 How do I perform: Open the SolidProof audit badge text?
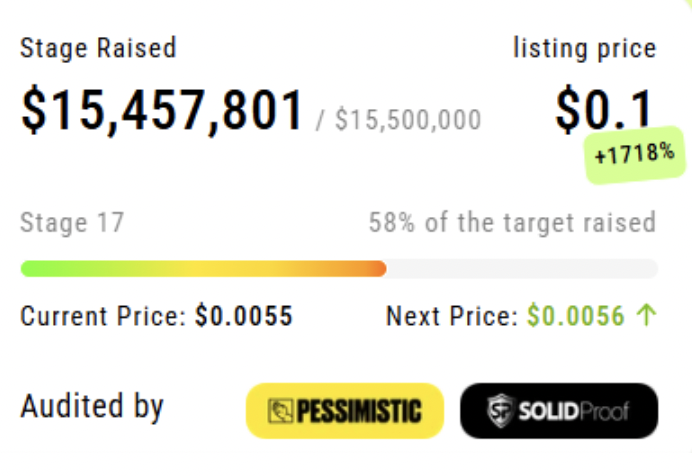coord(573,411)
